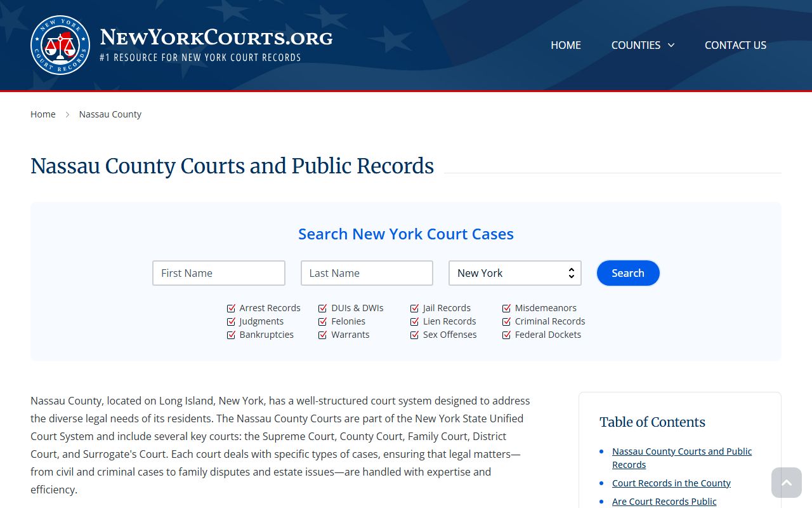Click the Misdemeanors check icon
Image resolution: width=812 pixels, height=508 pixels.
click(x=506, y=308)
